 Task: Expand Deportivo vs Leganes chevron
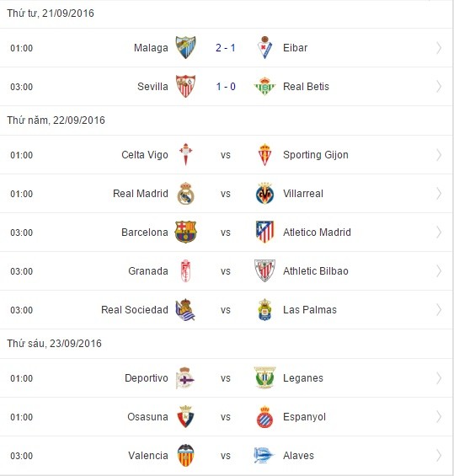[439, 378]
